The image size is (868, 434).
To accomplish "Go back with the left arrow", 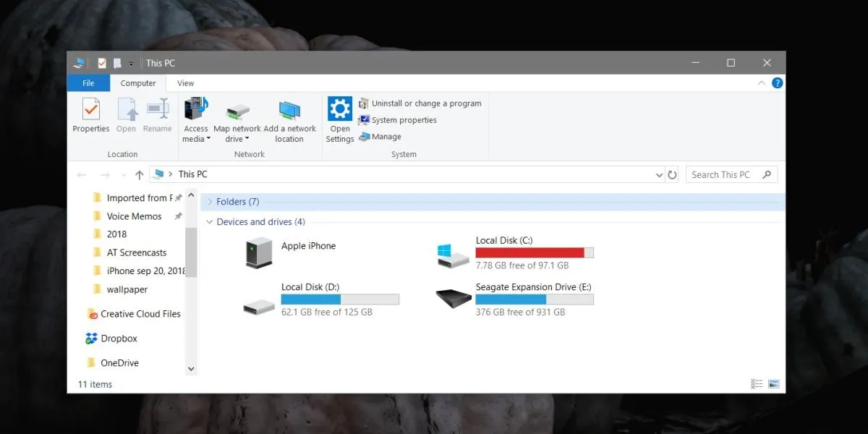I will click(82, 174).
